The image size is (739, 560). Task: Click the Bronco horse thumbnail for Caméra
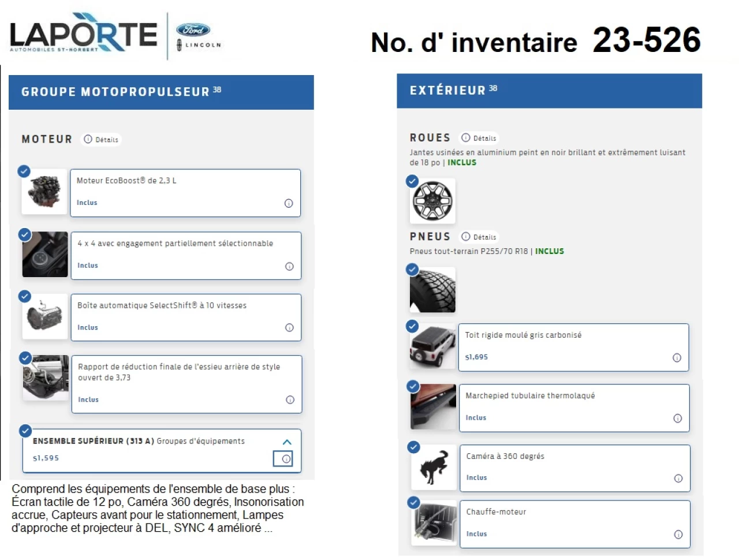tap(434, 468)
